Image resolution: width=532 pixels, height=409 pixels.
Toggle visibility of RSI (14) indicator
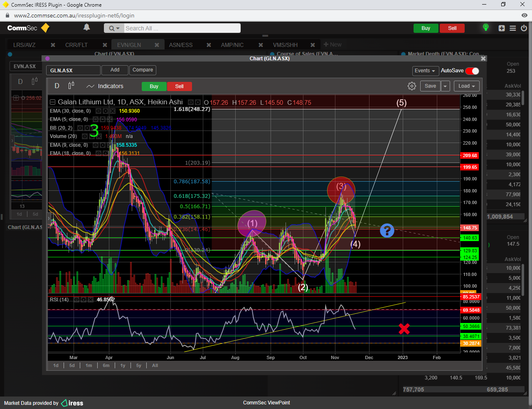[x=77, y=300]
